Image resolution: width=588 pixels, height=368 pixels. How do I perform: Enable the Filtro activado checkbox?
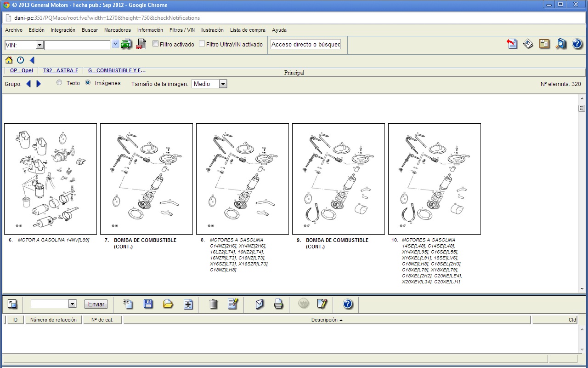point(156,44)
